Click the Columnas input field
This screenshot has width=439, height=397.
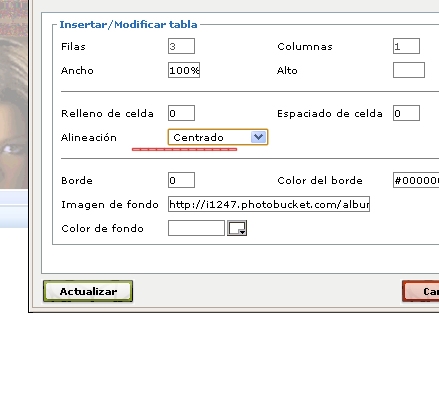click(x=406, y=46)
